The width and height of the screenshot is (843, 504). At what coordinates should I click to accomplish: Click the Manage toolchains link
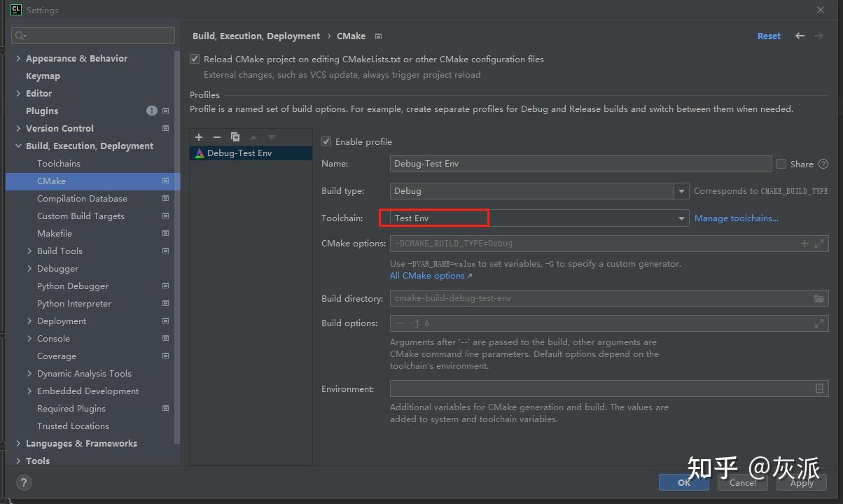[x=736, y=218]
